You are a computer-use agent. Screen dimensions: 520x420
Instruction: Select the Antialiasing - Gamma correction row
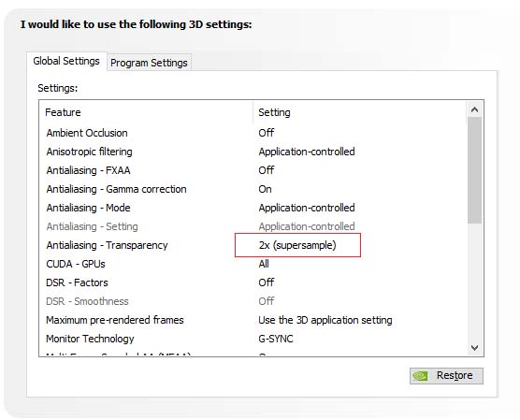click(253, 189)
